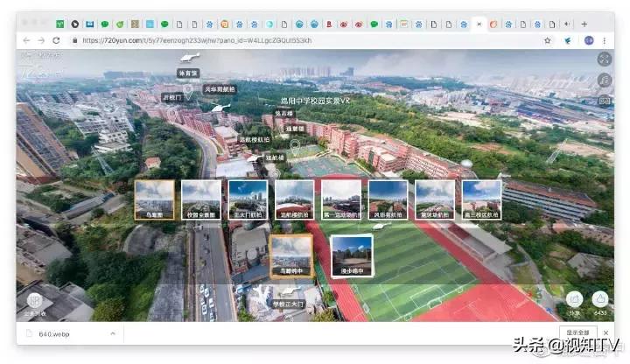Click the helicopter hotspot icon near 风华苑航拍
Screen dimensions: 630x364
pyautogui.click(x=219, y=107)
